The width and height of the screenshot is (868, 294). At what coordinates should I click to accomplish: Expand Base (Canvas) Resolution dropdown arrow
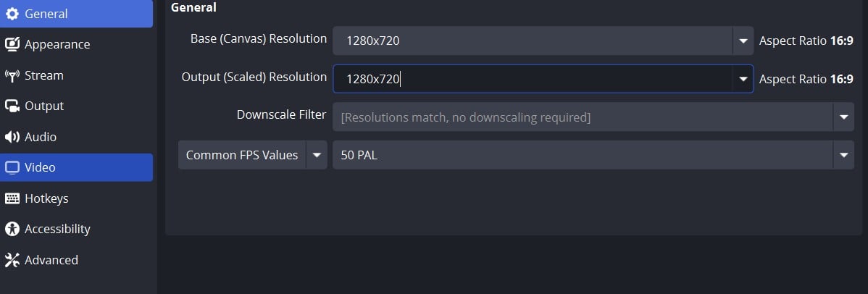(743, 41)
